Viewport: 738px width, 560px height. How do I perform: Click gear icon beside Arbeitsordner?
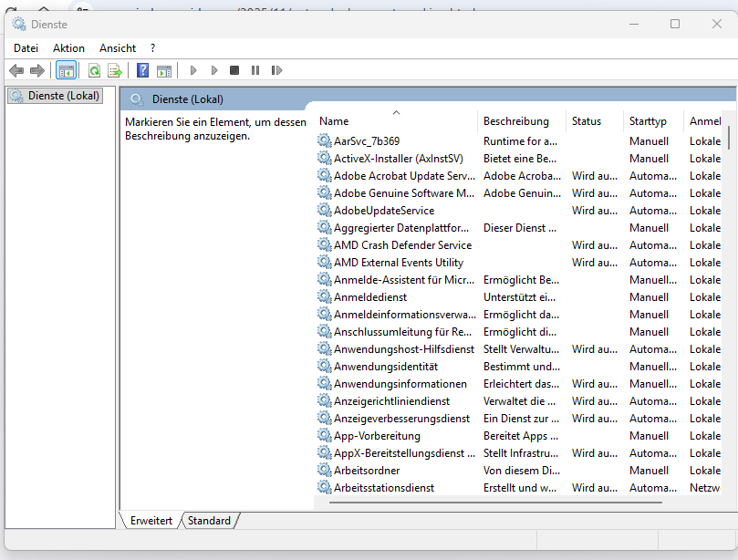point(324,470)
